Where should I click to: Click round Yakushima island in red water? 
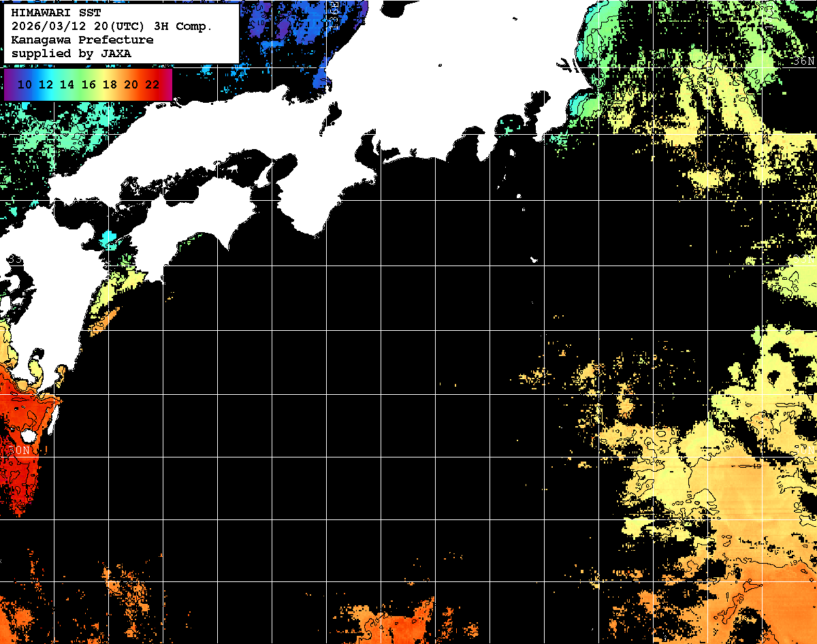29,434
